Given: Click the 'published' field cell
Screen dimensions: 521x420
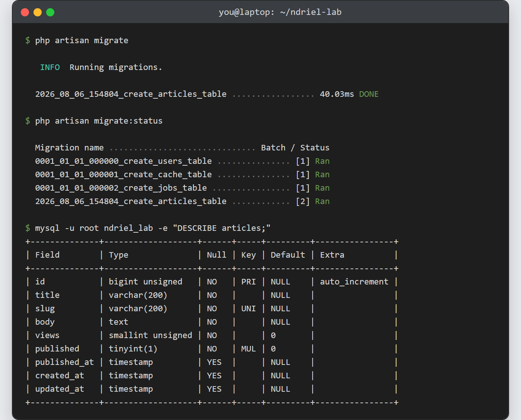Looking at the screenshot, I should pos(57,349).
